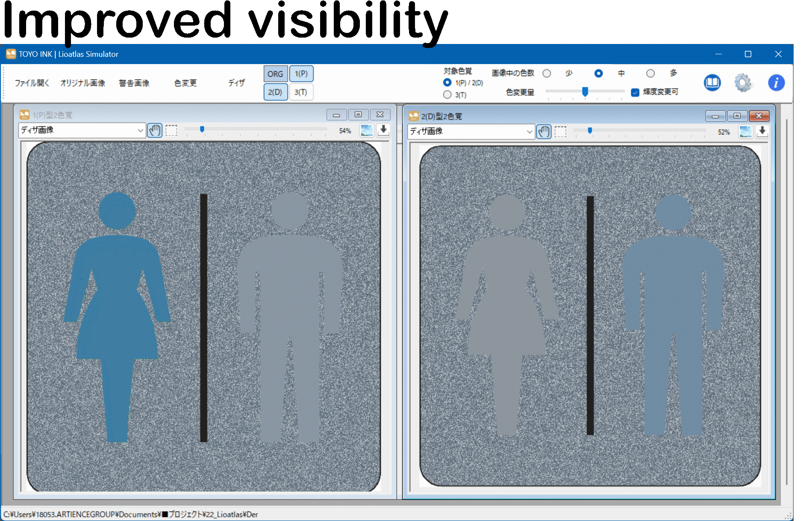Click the image fit icon in 2(D) window

pos(745,132)
